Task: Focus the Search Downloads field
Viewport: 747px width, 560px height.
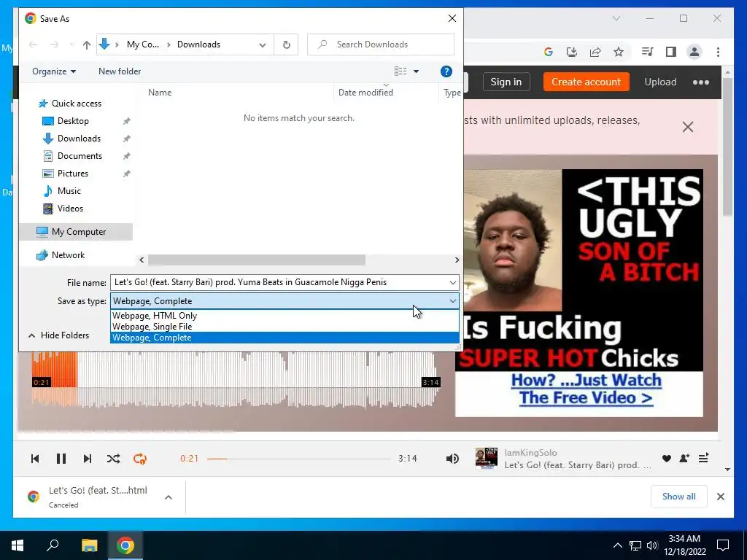Action: tap(381, 44)
